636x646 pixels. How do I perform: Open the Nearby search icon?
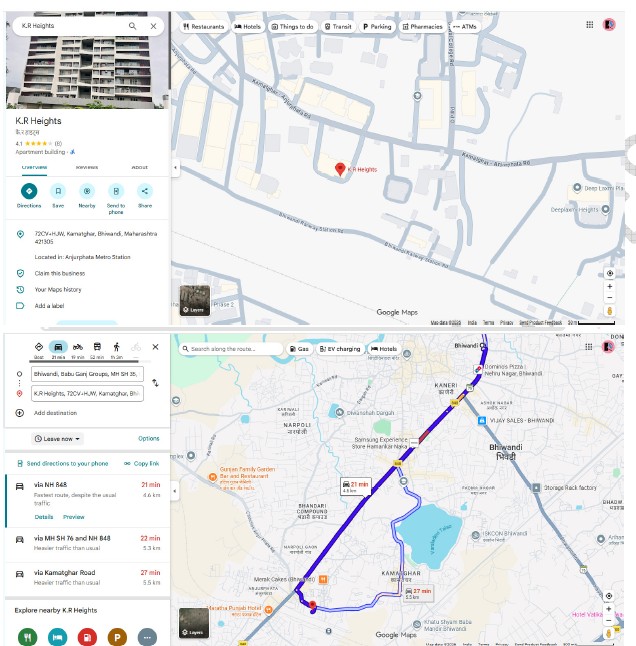pyautogui.click(x=87, y=191)
